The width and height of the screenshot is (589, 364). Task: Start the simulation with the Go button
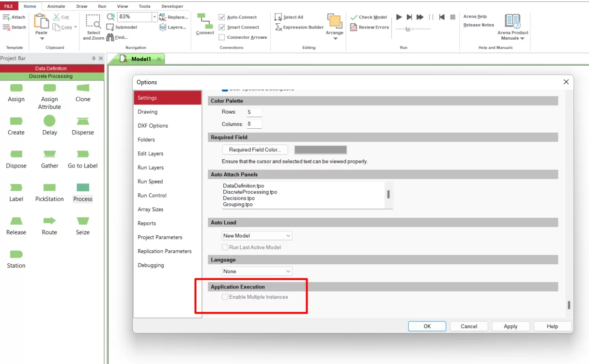coord(399,17)
